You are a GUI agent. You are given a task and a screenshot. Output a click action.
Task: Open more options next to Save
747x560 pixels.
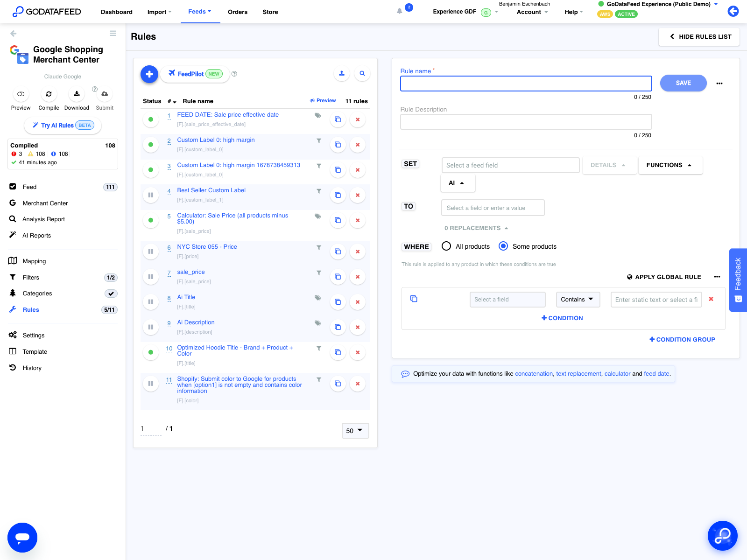[x=719, y=83]
